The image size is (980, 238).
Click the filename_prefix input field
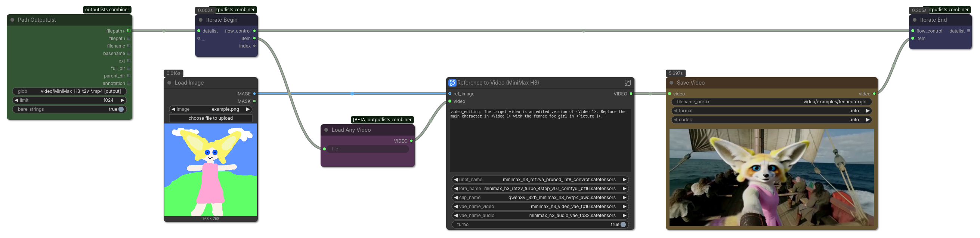click(x=772, y=102)
